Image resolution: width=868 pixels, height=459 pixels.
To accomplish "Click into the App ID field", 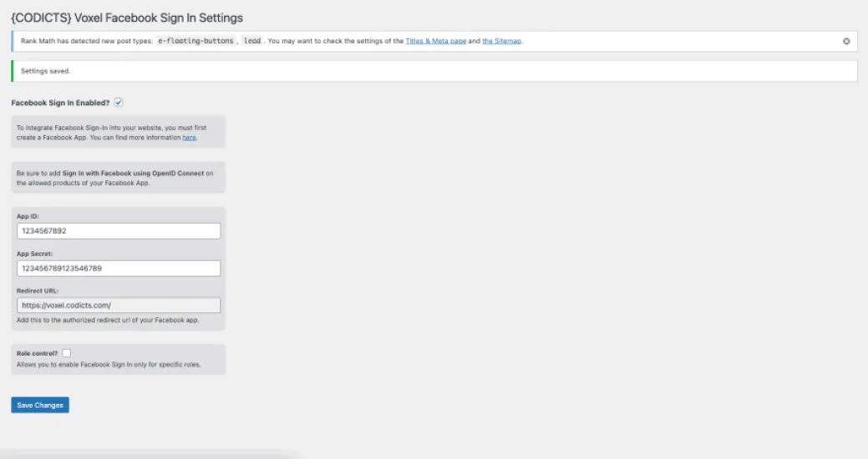I will 119,230.
